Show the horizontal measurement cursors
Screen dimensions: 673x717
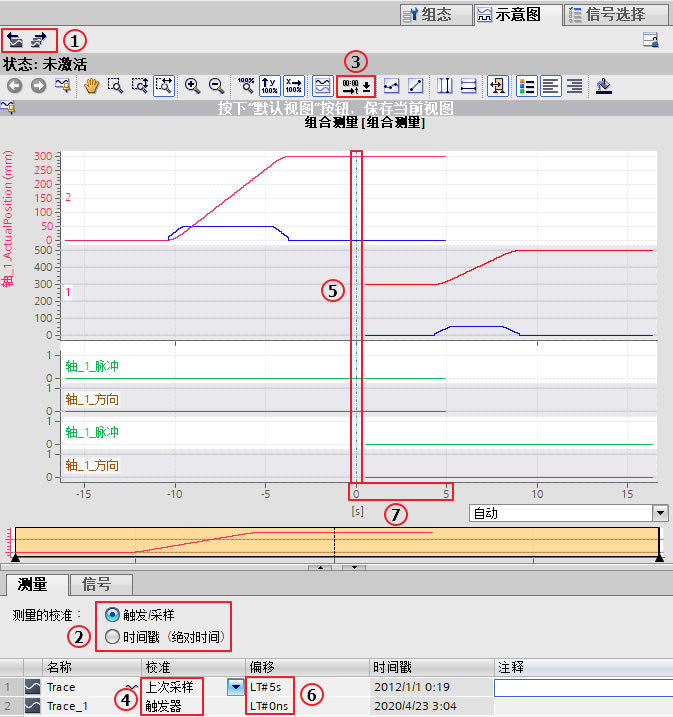[x=469, y=86]
